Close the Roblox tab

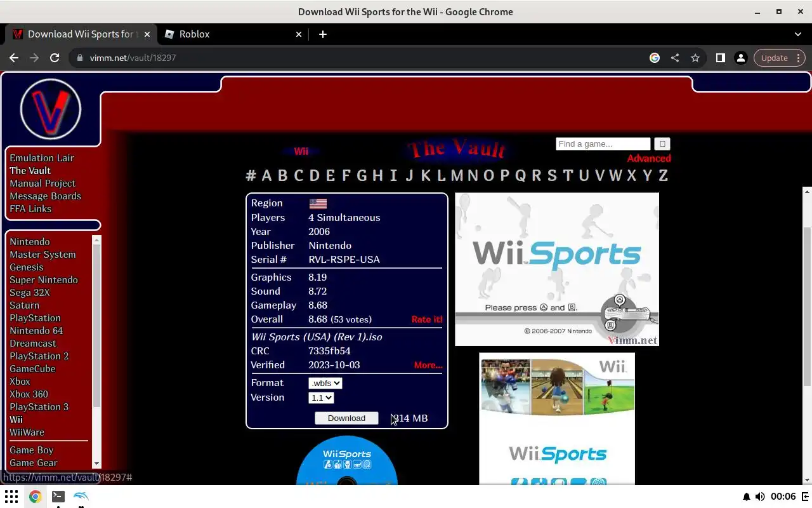[299, 34]
